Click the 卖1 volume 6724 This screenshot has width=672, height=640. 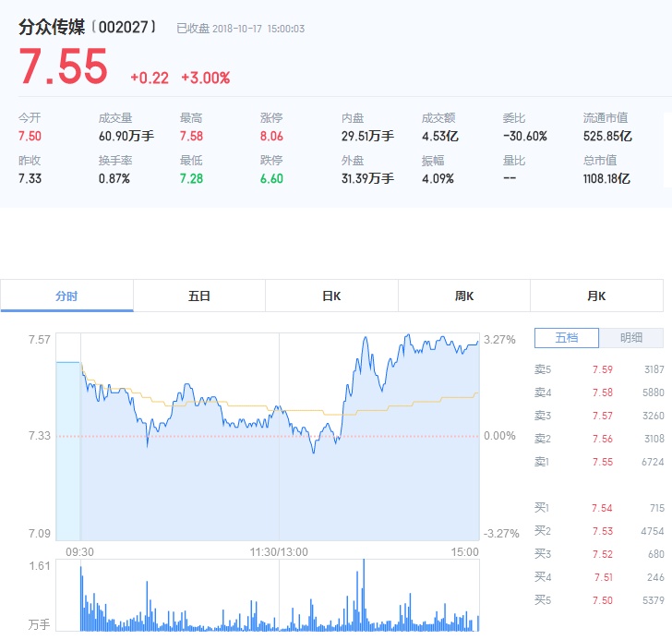click(x=653, y=462)
